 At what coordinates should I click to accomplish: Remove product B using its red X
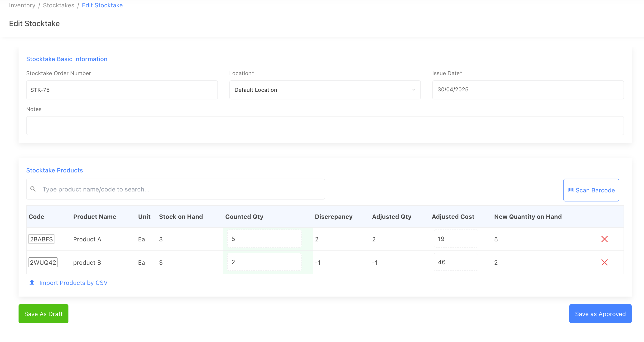(x=605, y=262)
